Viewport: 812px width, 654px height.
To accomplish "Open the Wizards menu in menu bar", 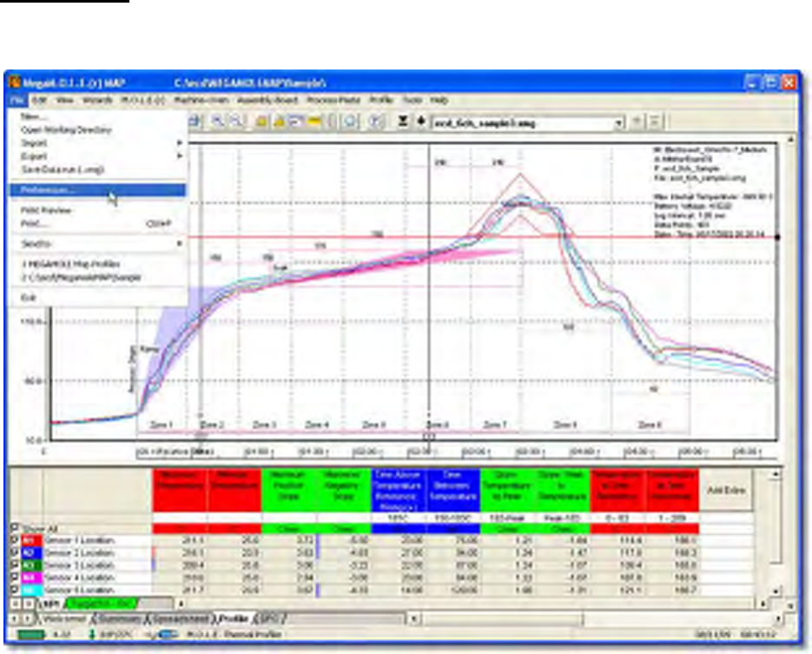I will pos(97,100).
